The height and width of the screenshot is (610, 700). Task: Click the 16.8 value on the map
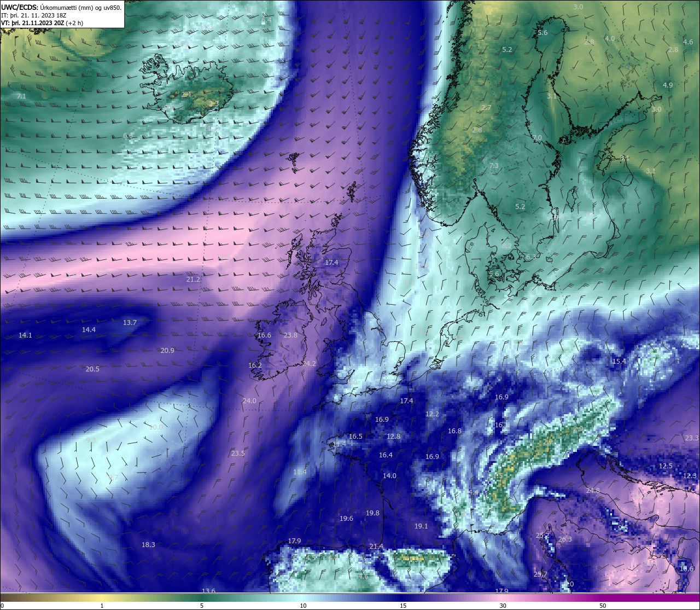(x=454, y=431)
